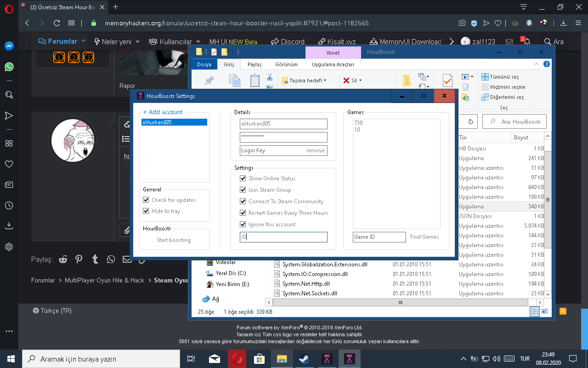The height and width of the screenshot is (368, 588).
Task: Click remove next to Login Key
Action: (x=316, y=150)
